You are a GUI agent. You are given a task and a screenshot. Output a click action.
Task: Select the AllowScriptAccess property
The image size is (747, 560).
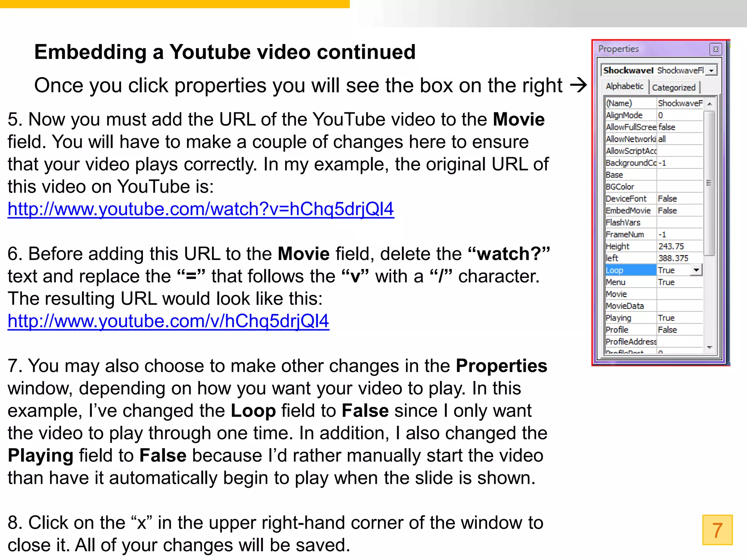(x=631, y=151)
